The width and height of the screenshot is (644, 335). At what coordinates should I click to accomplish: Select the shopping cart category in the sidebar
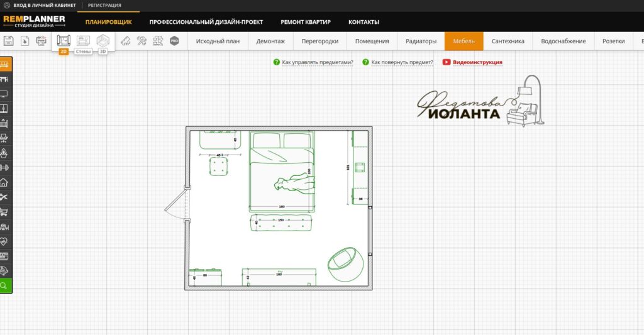point(4,212)
